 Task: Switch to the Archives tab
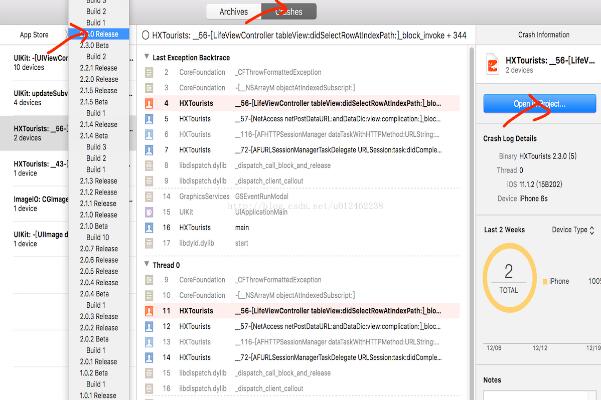[233, 12]
